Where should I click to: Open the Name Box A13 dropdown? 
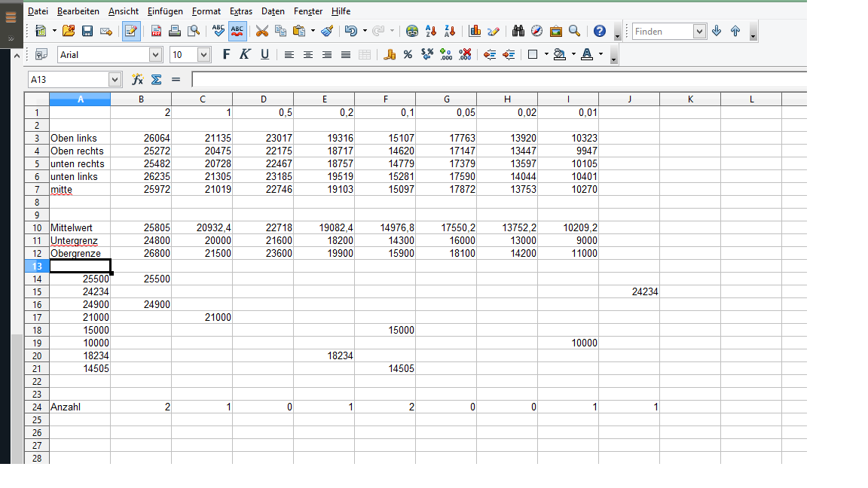click(x=115, y=80)
